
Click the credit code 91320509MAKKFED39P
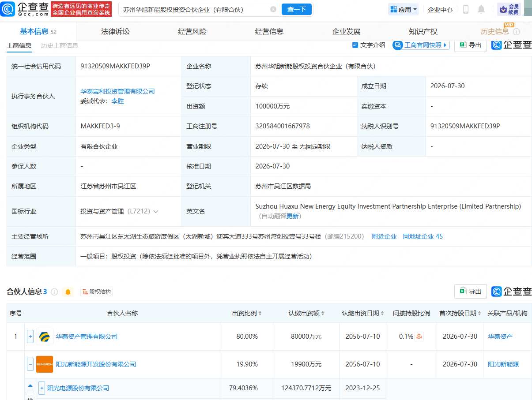[115, 66]
